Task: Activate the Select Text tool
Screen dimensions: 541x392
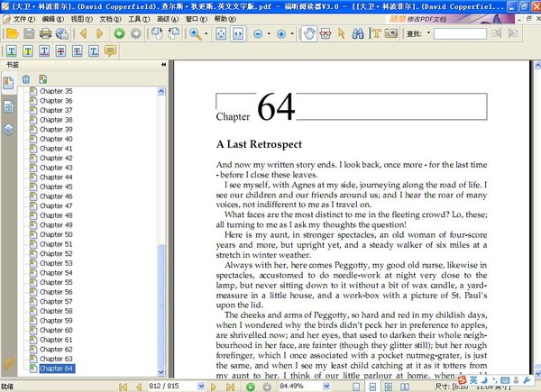Action: pyautogui.click(x=375, y=33)
